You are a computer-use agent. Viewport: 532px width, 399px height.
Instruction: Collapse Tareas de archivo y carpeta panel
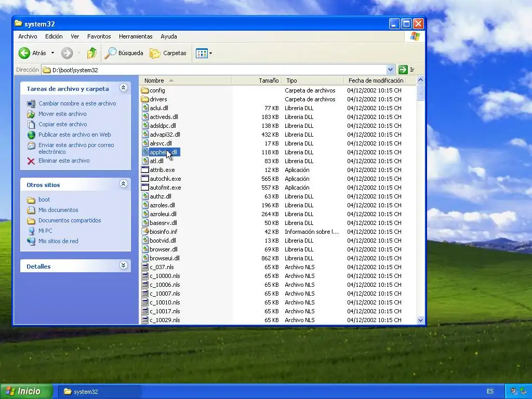(x=124, y=88)
